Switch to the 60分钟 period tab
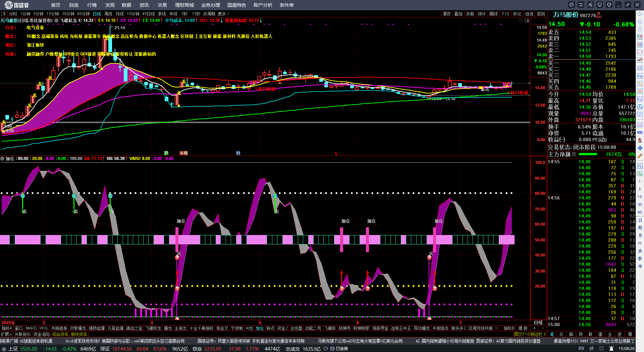 (x=84, y=14)
